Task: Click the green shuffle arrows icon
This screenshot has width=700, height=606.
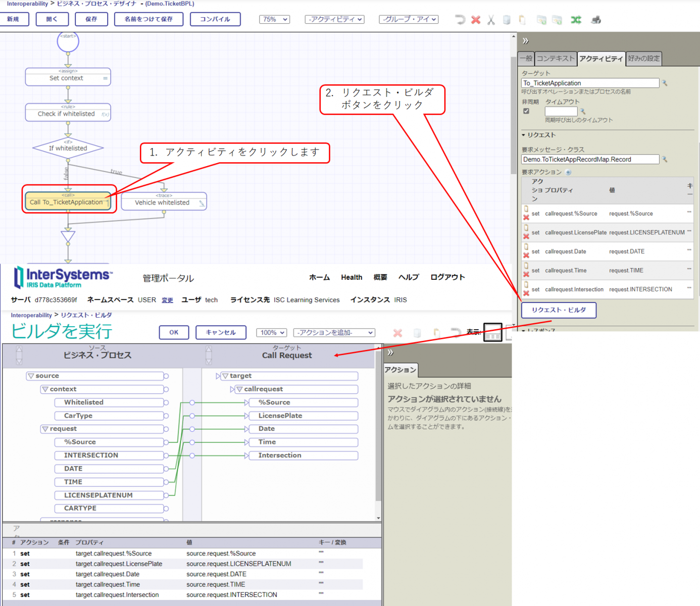Action: (x=576, y=20)
